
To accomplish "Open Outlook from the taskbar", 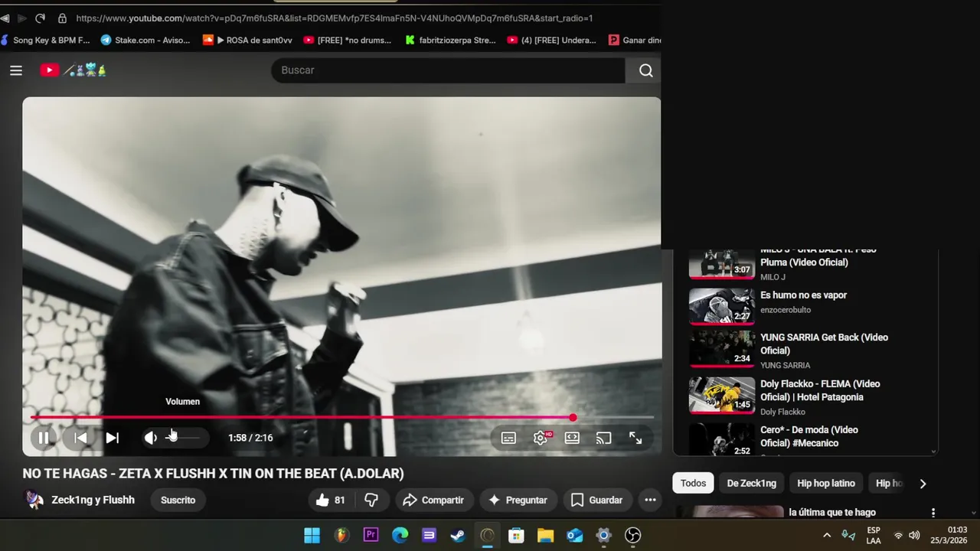I will pos(574,535).
